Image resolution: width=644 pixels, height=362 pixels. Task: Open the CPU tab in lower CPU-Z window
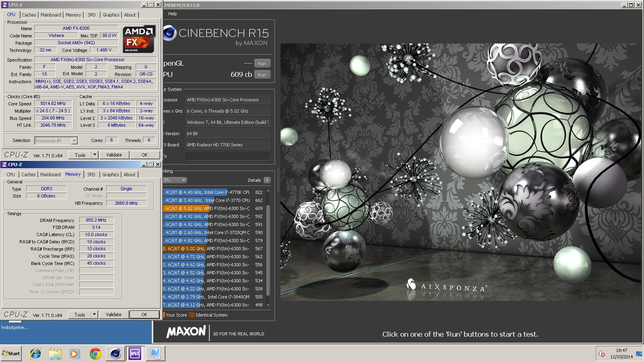11,175
